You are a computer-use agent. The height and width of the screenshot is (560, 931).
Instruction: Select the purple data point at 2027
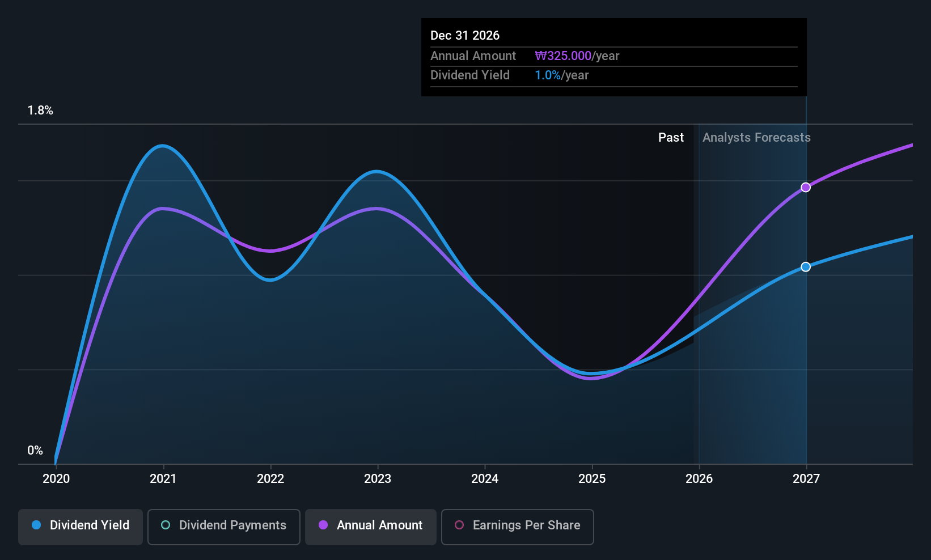(x=806, y=187)
